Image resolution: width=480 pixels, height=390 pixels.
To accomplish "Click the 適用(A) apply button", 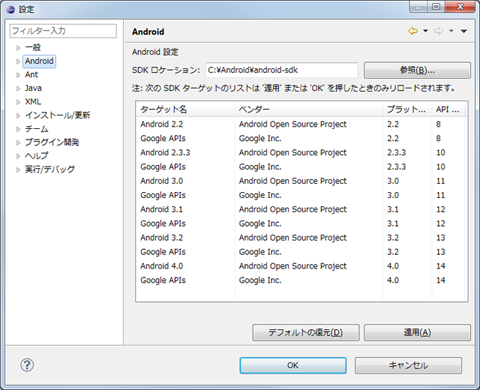I will coord(417,332).
